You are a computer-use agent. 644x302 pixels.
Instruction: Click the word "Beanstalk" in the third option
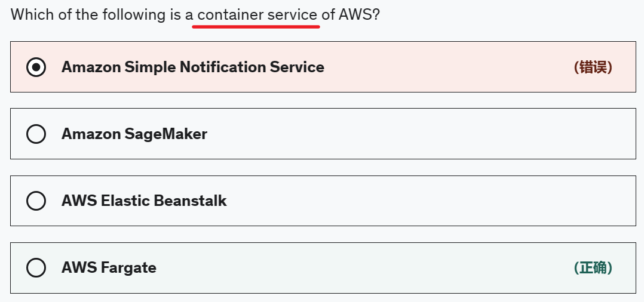[x=190, y=201]
